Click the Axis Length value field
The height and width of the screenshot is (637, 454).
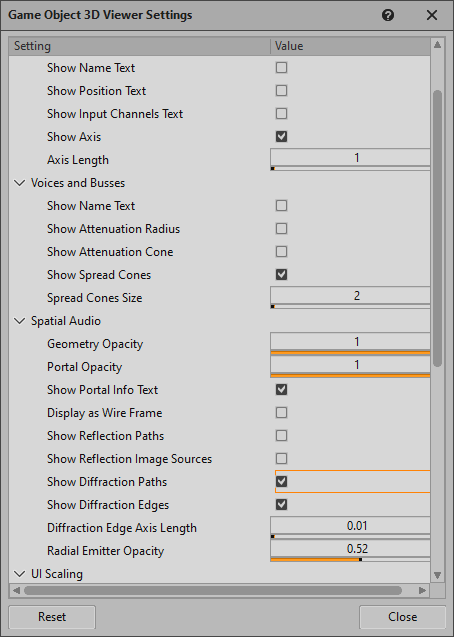(x=350, y=158)
